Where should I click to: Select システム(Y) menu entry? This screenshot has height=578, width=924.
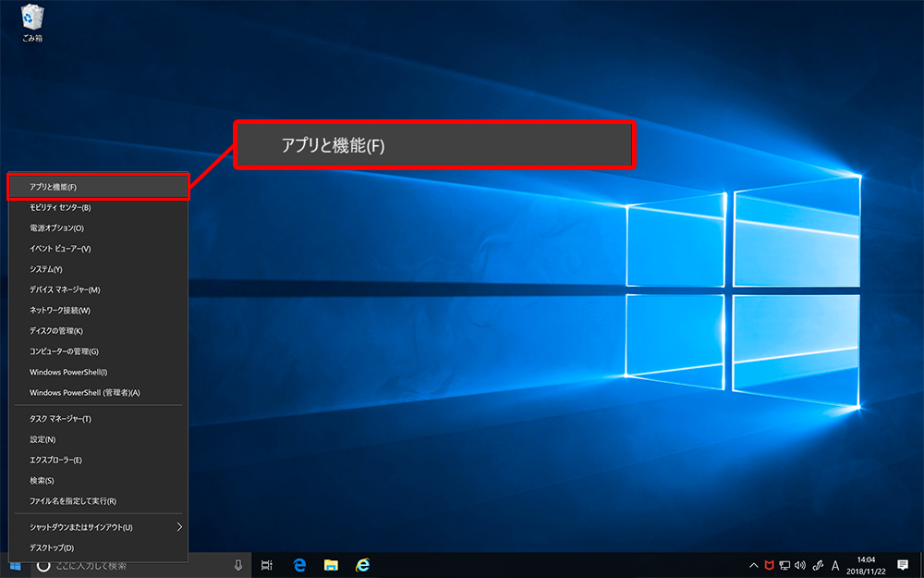click(x=99, y=269)
